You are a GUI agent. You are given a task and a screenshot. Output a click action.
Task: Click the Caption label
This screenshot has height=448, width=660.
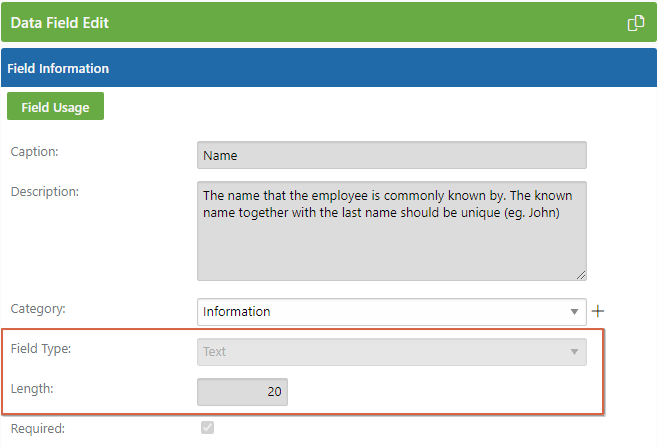35,152
